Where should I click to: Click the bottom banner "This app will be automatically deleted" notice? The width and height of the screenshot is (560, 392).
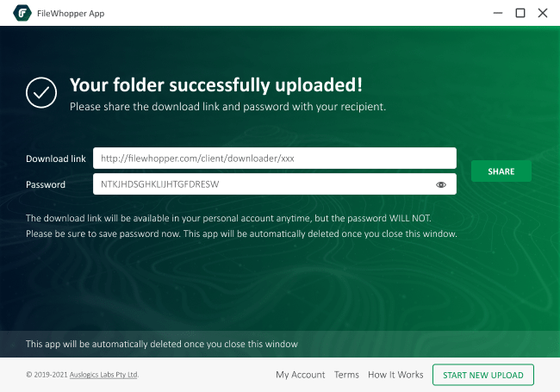tap(162, 344)
